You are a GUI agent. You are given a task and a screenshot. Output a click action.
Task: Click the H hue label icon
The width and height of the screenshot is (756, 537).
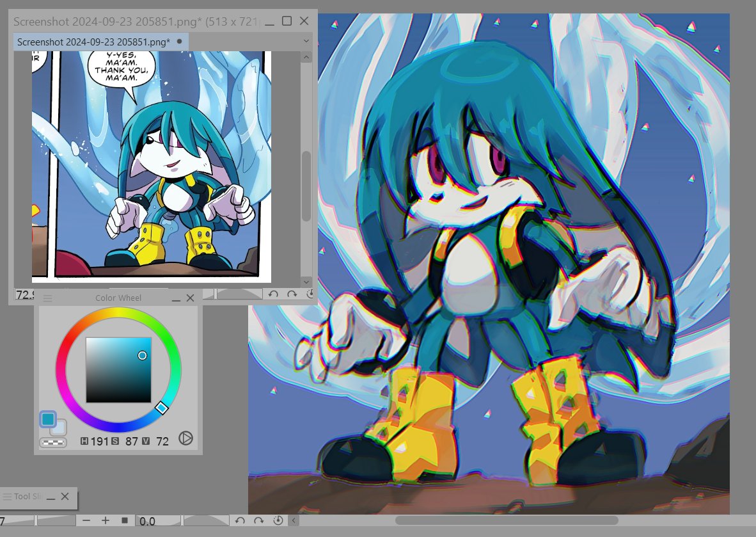[x=84, y=440]
